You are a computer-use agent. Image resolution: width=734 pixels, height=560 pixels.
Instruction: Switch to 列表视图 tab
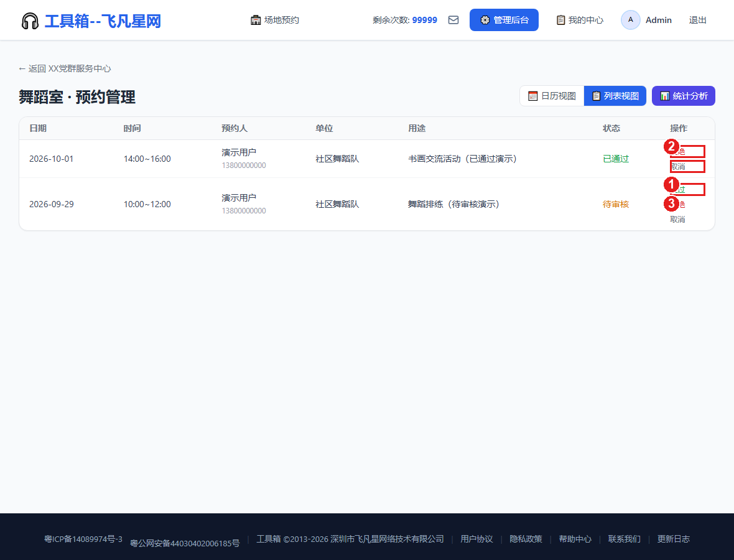point(615,96)
